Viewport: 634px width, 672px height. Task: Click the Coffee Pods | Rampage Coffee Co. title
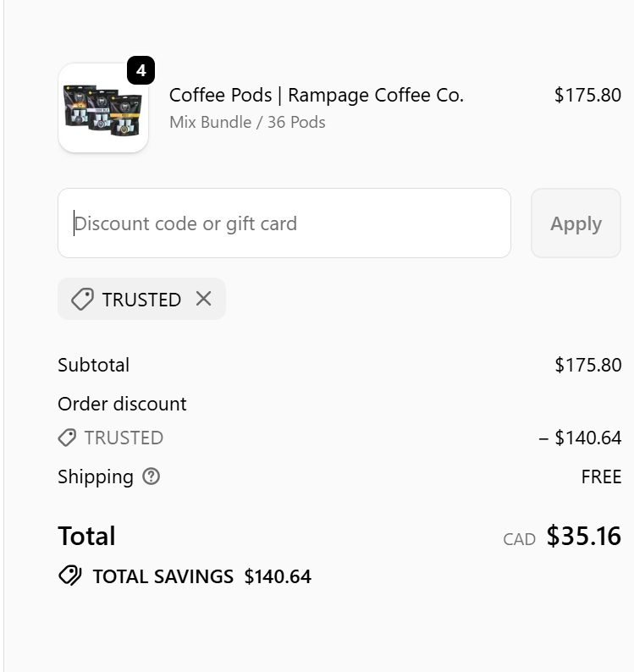click(317, 95)
